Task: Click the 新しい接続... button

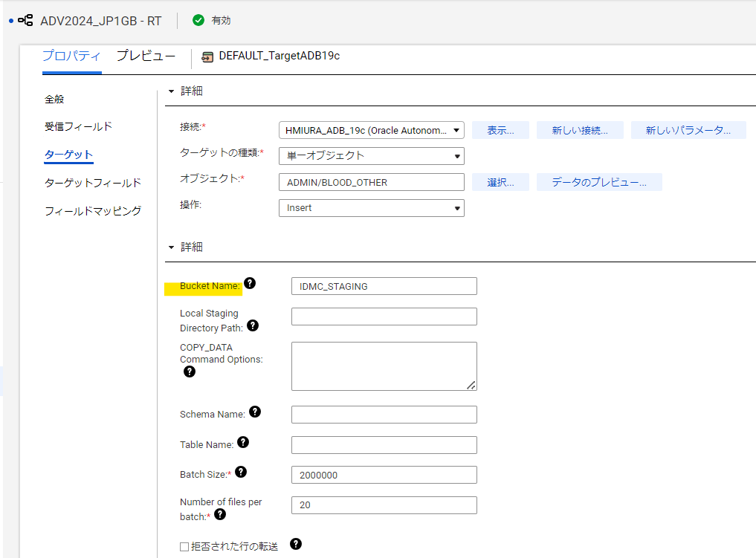Action: click(x=580, y=130)
